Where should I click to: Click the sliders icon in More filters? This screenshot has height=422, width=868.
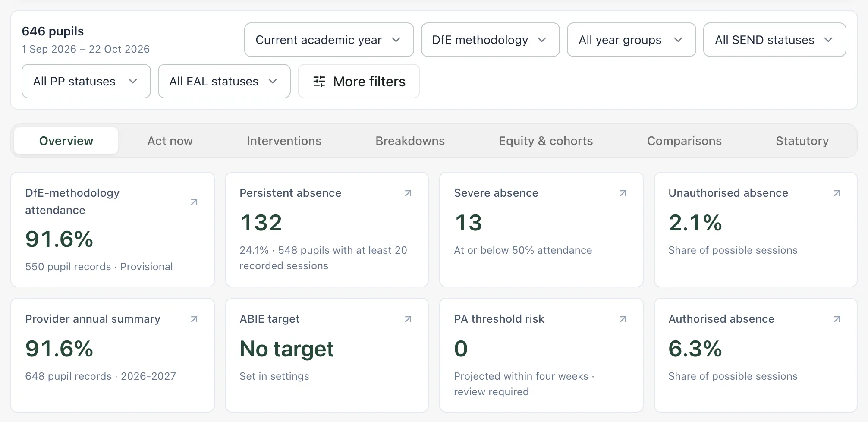click(x=319, y=81)
